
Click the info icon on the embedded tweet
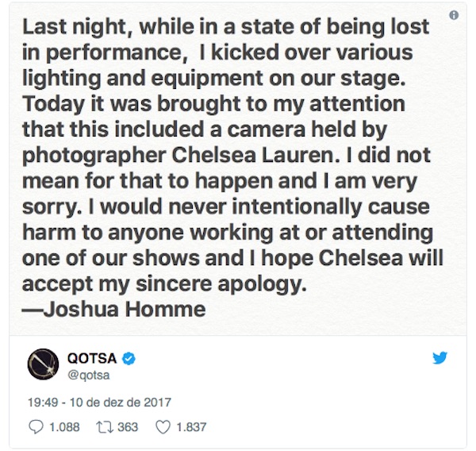click(454, 15)
